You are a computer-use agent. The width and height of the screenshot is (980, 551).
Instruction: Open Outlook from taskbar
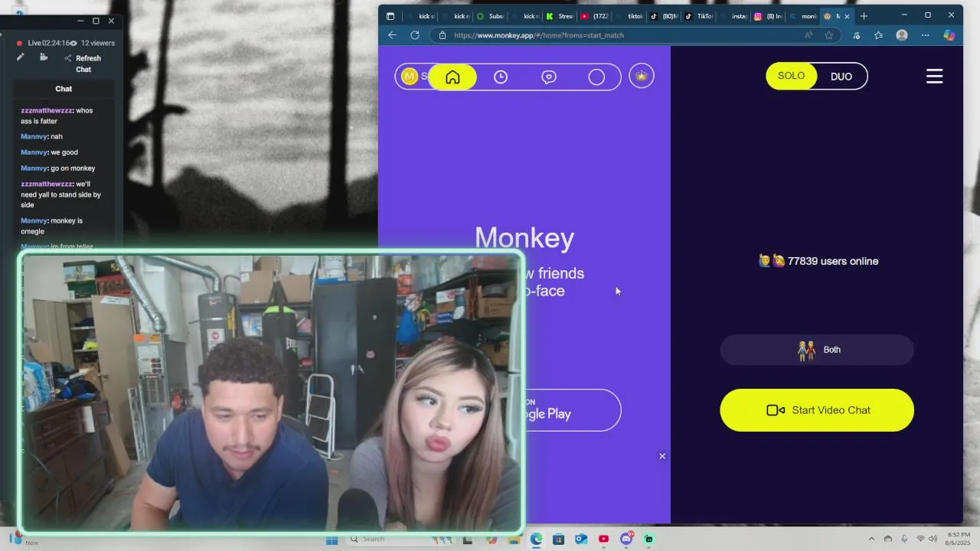click(x=581, y=540)
